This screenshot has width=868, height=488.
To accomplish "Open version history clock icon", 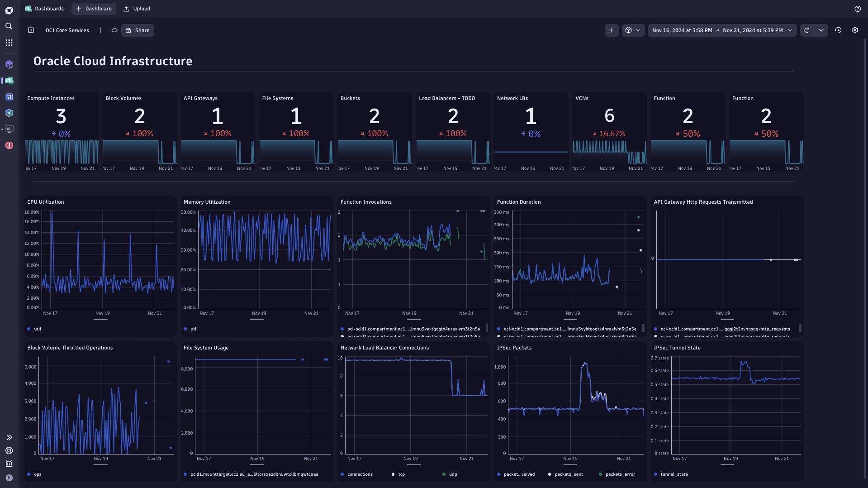I will 838,30.
